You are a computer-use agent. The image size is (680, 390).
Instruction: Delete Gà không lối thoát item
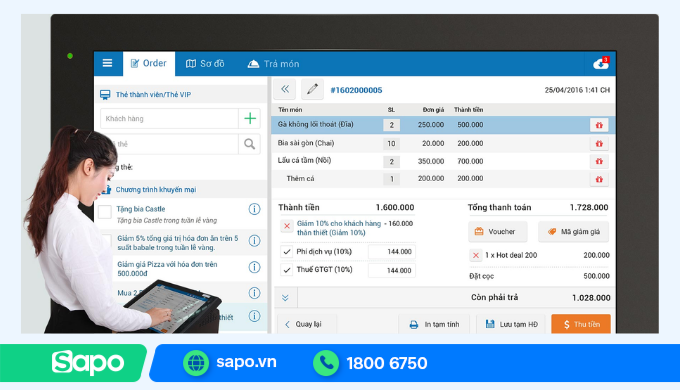click(x=599, y=125)
